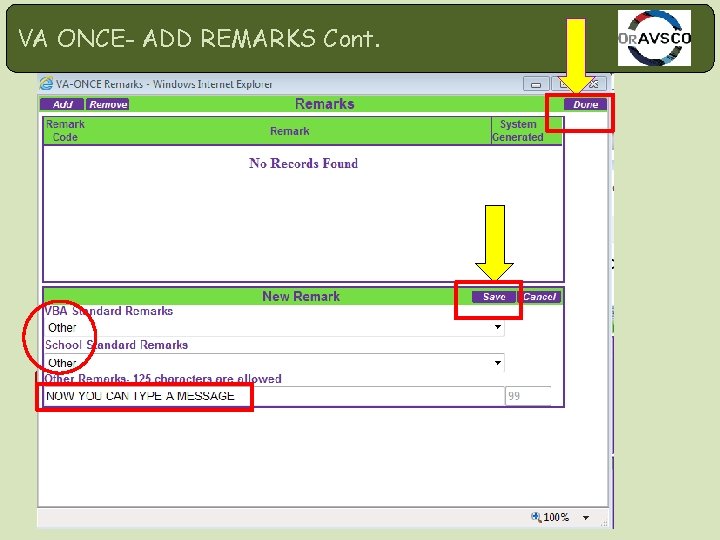The width and height of the screenshot is (720, 540).
Task: Click the Remove button in the Remarks bar
Action: [108, 104]
